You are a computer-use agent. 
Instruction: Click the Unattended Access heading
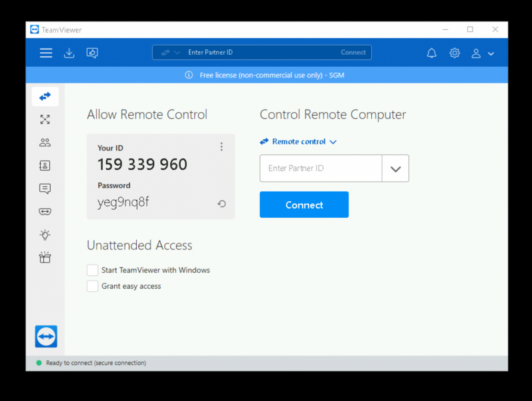point(140,245)
